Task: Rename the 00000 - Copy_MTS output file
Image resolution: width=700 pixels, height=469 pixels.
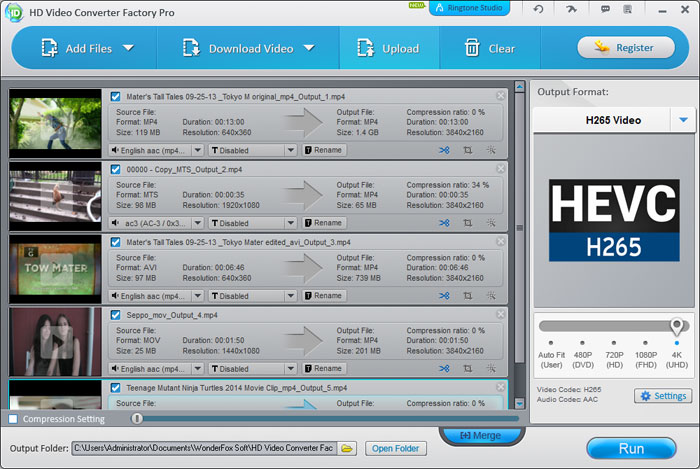Action: click(x=324, y=223)
